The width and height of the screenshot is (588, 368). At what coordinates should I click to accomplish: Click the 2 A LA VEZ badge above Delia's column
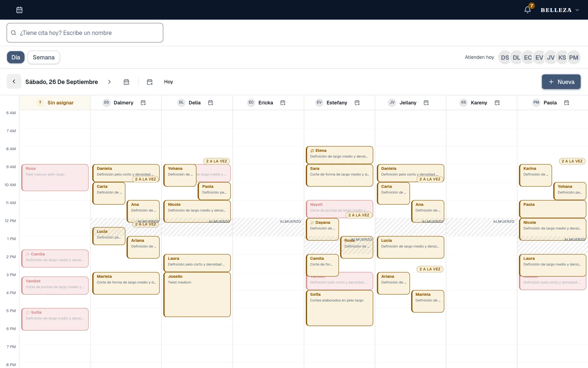click(x=217, y=161)
